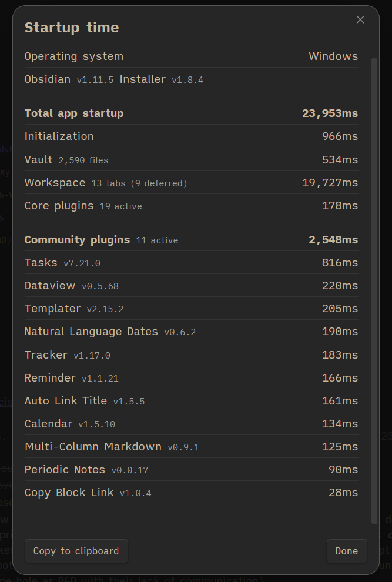Screen dimensions: 392x582
Task: Click the Vault 2,590 files entry
Action: [x=191, y=160]
